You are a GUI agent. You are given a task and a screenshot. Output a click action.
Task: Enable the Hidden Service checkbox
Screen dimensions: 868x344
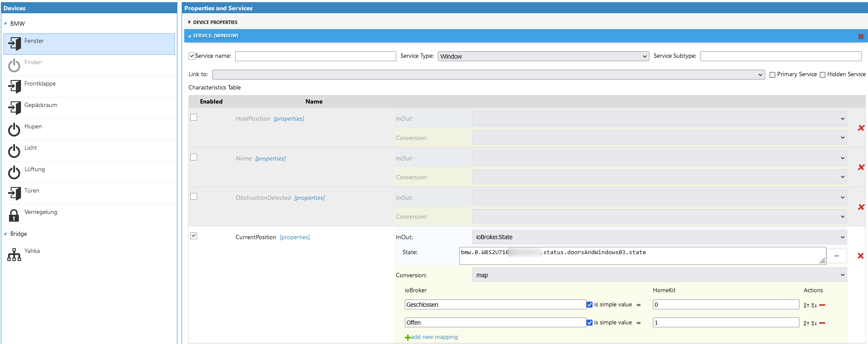(x=823, y=75)
